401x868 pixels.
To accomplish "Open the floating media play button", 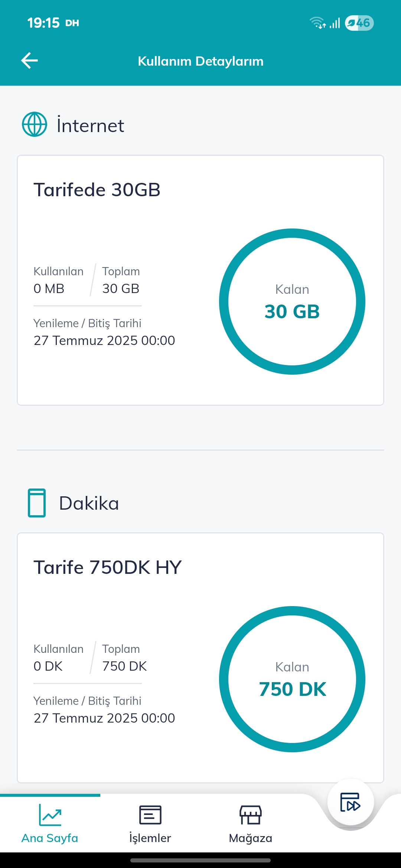I will click(x=351, y=802).
